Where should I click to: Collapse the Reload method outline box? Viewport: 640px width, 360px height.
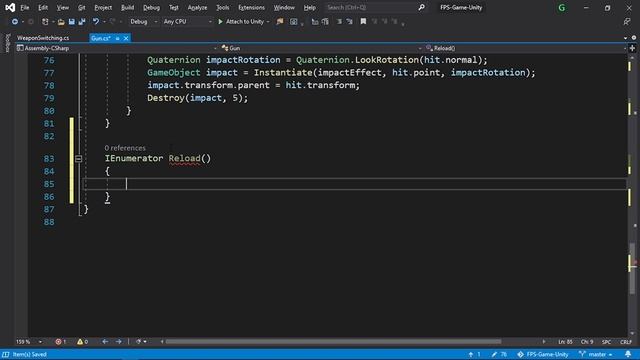tap(78, 158)
